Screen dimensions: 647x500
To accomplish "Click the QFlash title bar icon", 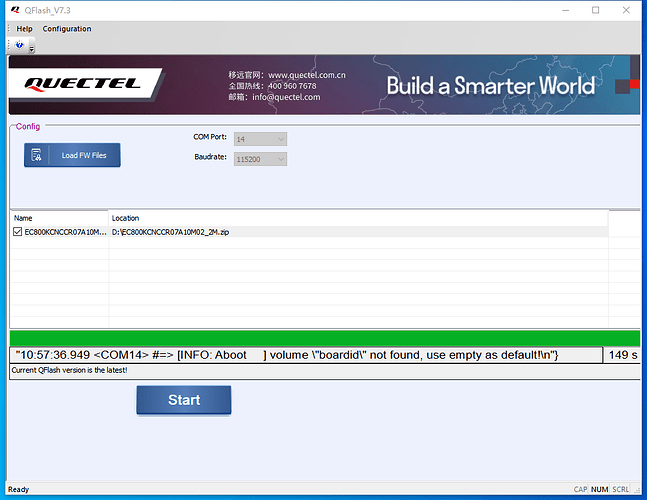I will (15, 10).
